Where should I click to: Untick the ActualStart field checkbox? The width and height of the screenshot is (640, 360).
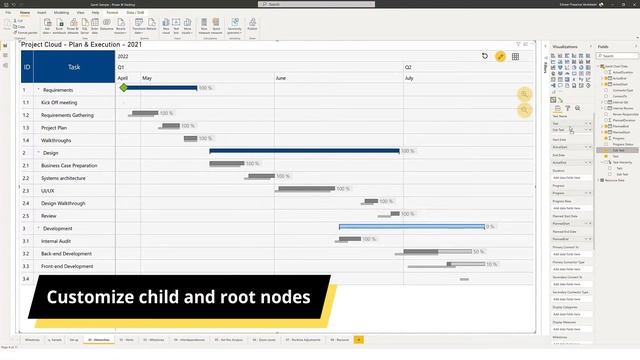pos(606,84)
